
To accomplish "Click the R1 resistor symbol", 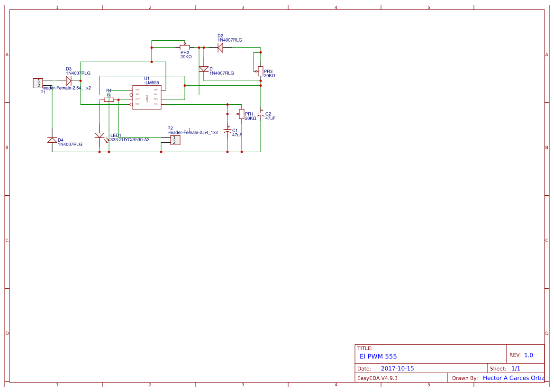I will [109, 100].
